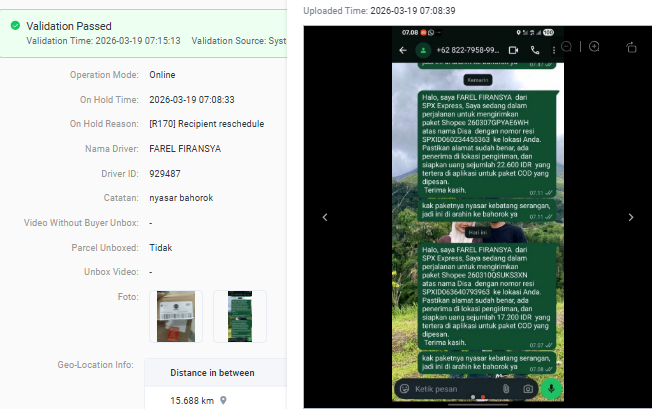Click Validation Time 2026-03-19 07:15:13

click(x=104, y=41)
